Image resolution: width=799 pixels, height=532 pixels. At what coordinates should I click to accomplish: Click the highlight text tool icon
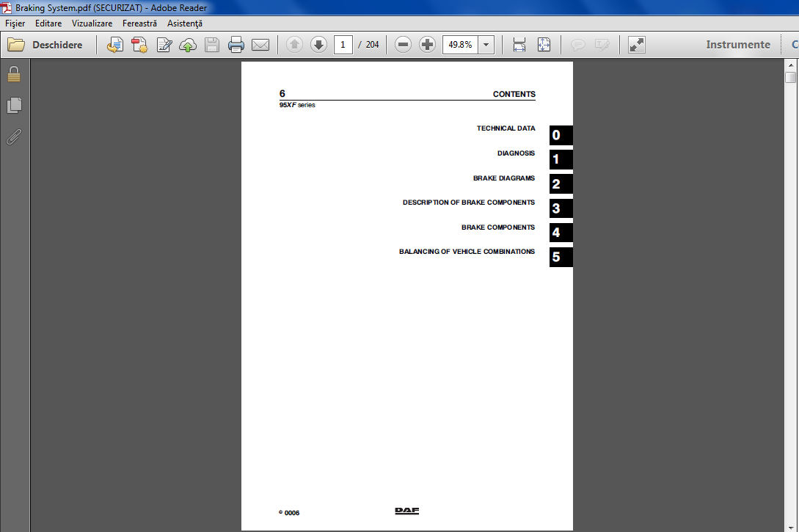(x=602, y=45)
